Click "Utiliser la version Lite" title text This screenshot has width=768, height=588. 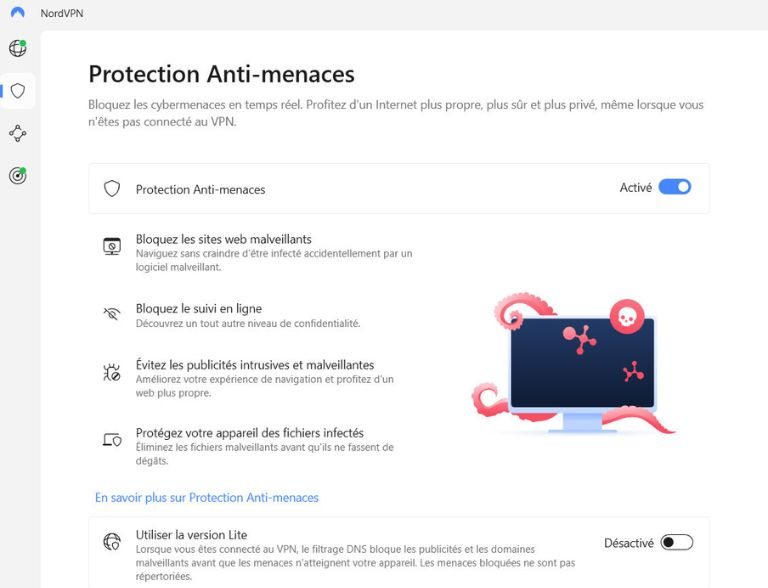[x=191, y=535]
